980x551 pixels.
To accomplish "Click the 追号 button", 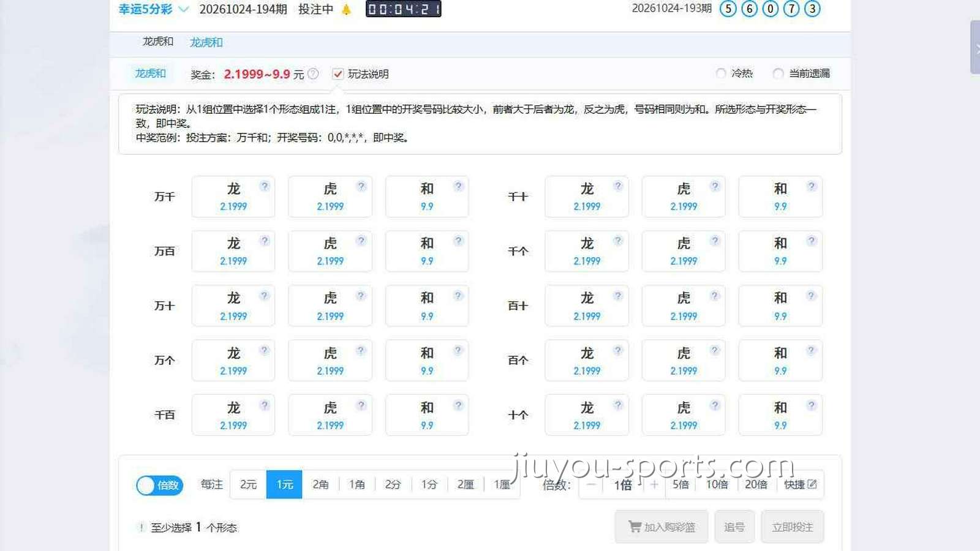I will click(734, 527).
